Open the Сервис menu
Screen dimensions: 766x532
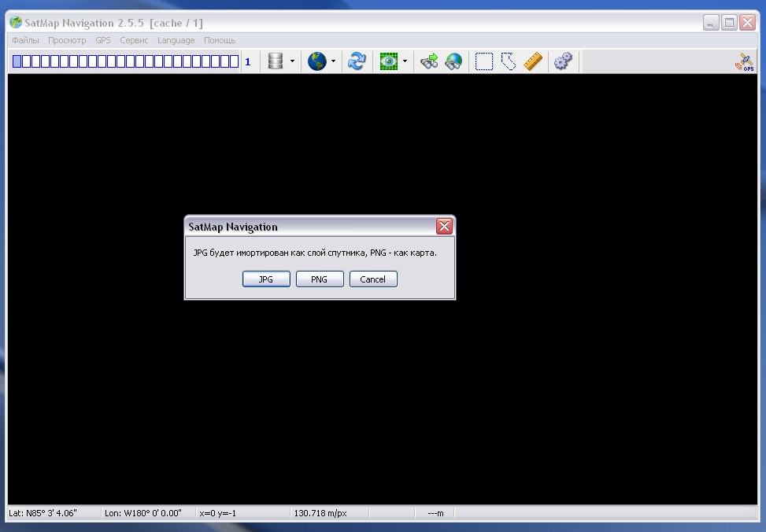134,40
